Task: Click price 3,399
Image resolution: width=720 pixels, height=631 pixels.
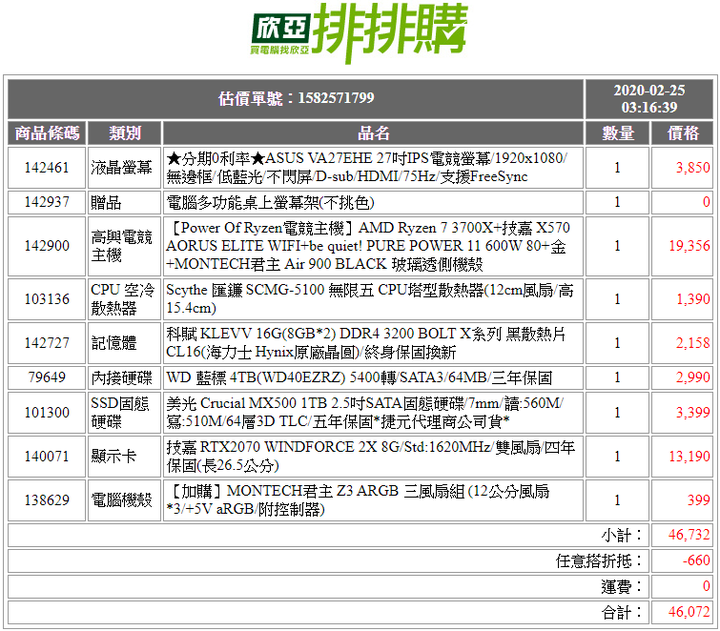Action: pos(693,412)
